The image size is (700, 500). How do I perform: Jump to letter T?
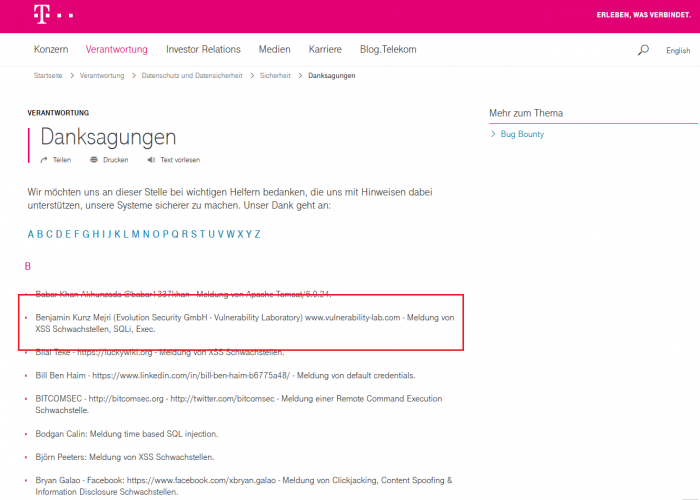203,234
